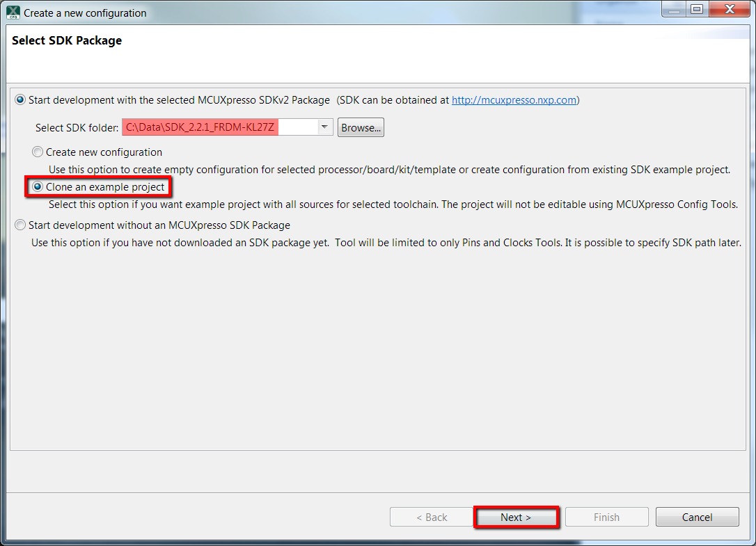The width and height of the screenshot is (756, 546).
Task: Cancel the configuration wizard
Action: coord(697,517)
